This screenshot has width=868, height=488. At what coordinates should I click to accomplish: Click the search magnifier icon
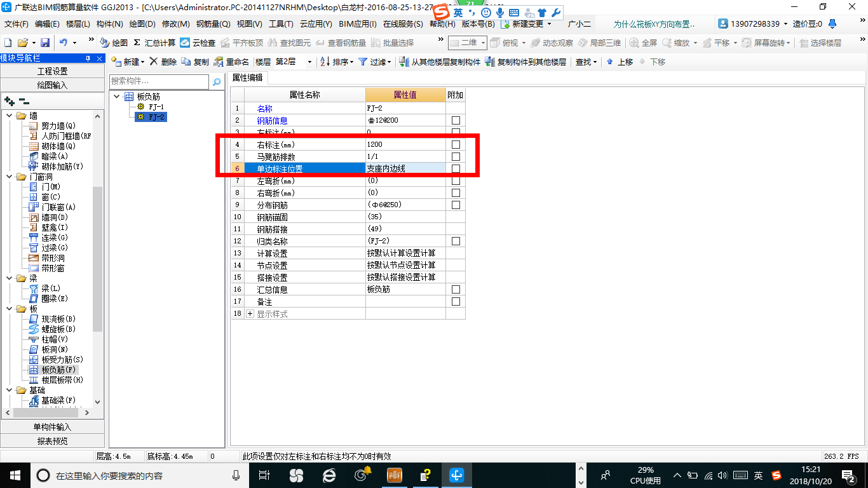217,82
